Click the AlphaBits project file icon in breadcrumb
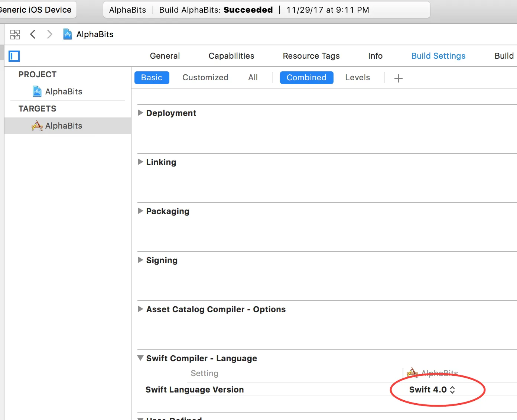517x420 pixels. pos(68,34)
